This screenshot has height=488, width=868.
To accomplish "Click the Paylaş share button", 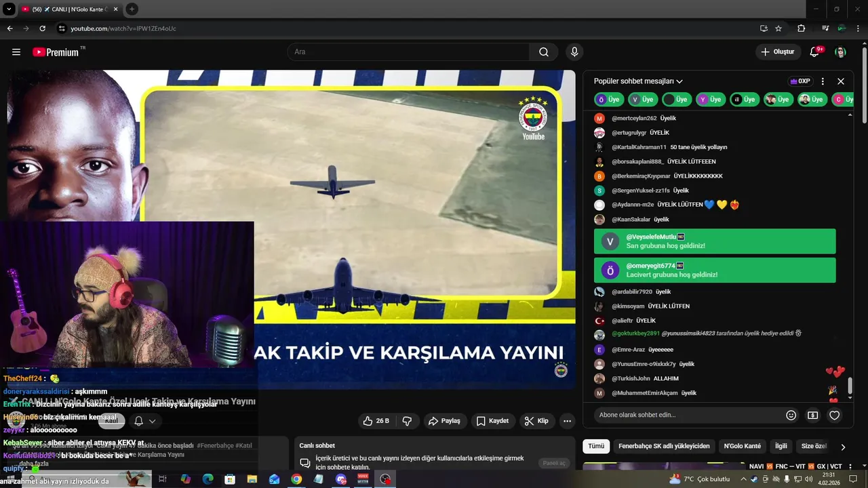I will pos(444,421).
